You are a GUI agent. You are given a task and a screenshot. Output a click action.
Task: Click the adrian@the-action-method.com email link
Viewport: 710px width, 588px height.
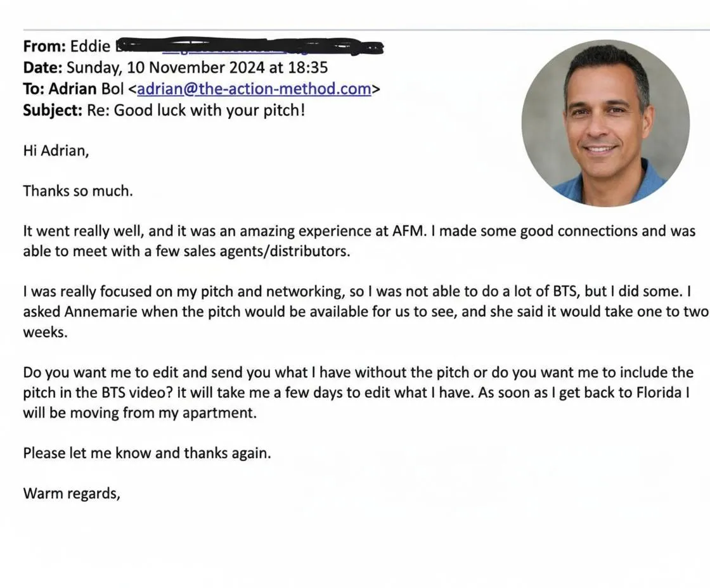254,89
